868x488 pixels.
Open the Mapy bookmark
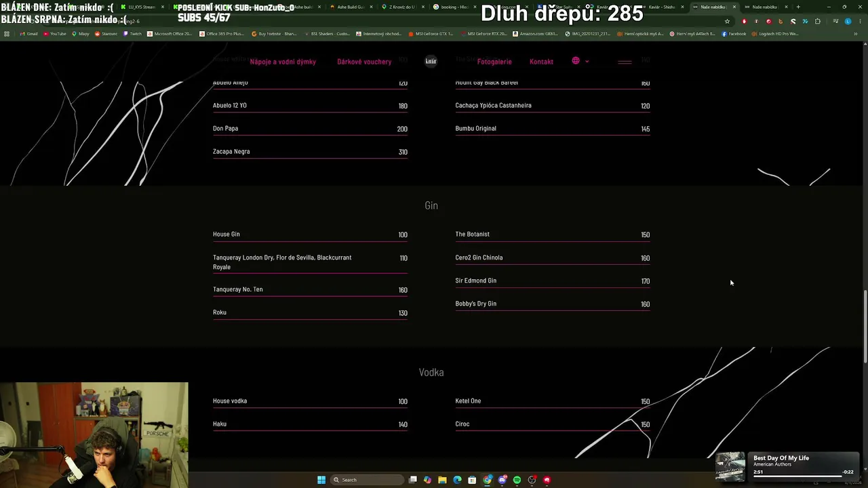click(81, 34)
